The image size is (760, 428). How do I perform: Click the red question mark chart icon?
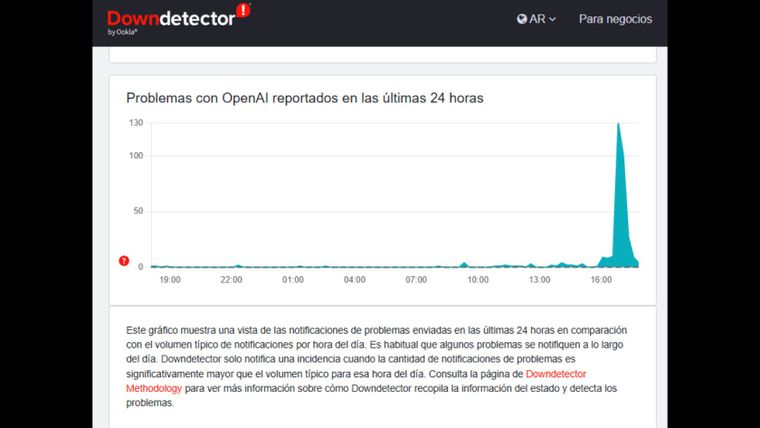click(x=124, y=261)
